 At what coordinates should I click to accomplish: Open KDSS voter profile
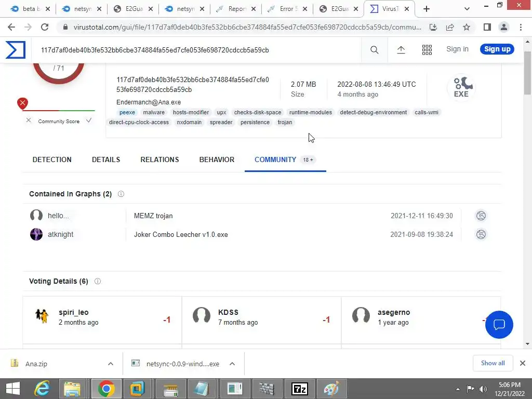point(228,312)
